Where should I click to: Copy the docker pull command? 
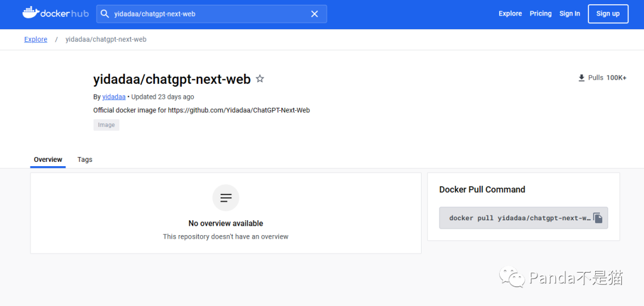point(598,218)
